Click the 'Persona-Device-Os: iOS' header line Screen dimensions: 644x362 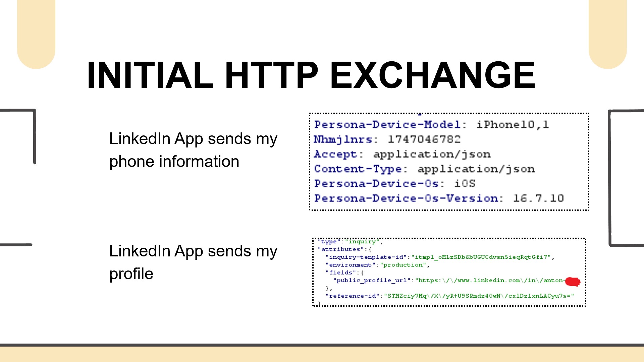tap(395, 184)
